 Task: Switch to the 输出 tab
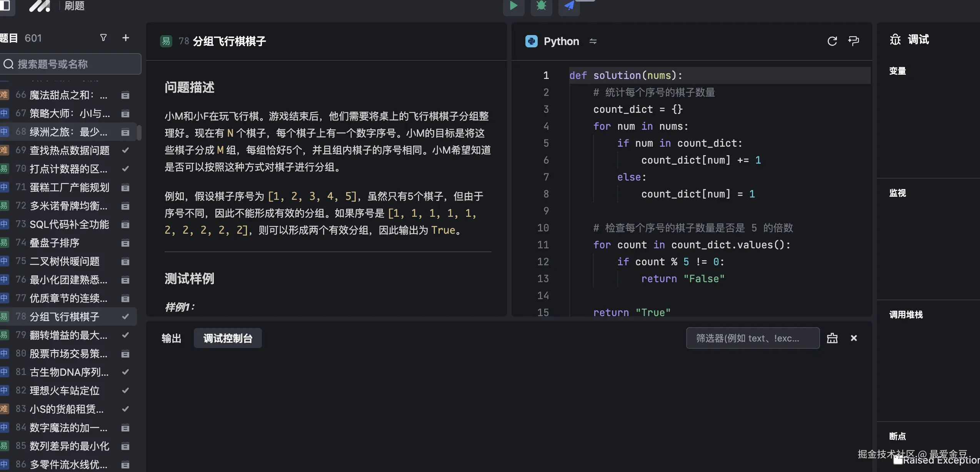tap(172, 338)
